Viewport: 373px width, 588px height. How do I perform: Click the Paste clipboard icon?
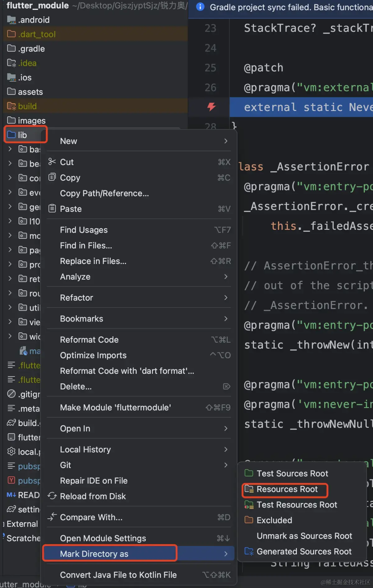pyautogui.click(x=52, y=208)
